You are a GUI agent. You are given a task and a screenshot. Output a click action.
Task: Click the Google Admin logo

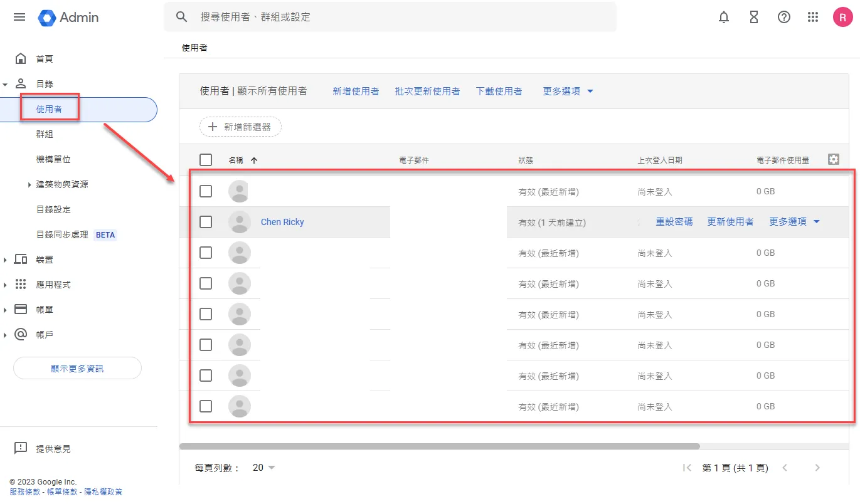(x=68, y=17)
